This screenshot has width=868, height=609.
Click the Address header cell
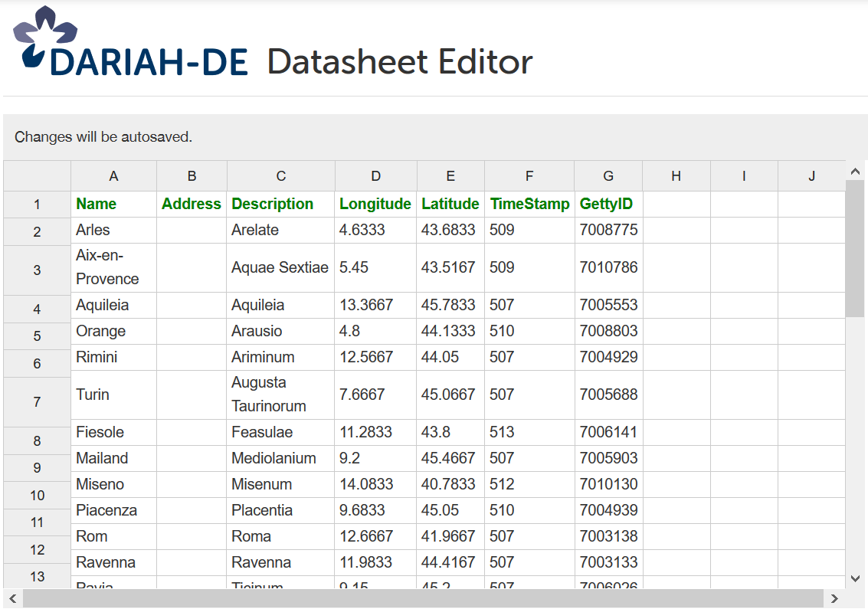point(192,205)
